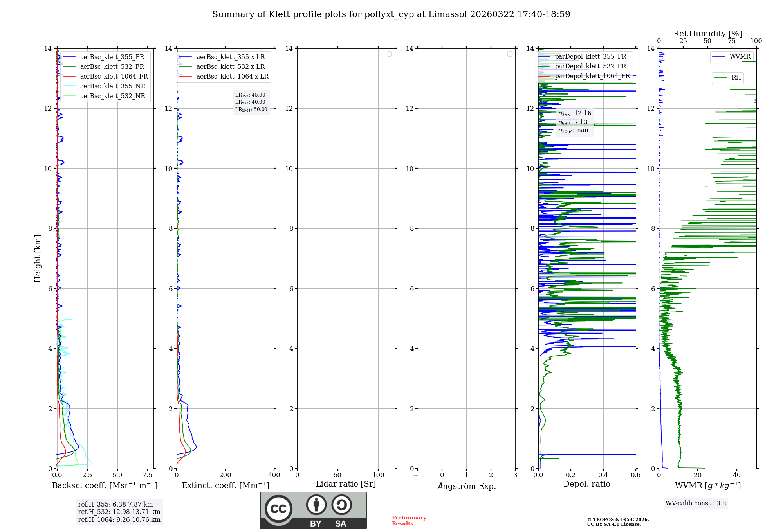Click the empty legend box in Lidar ratio panel

389,54
